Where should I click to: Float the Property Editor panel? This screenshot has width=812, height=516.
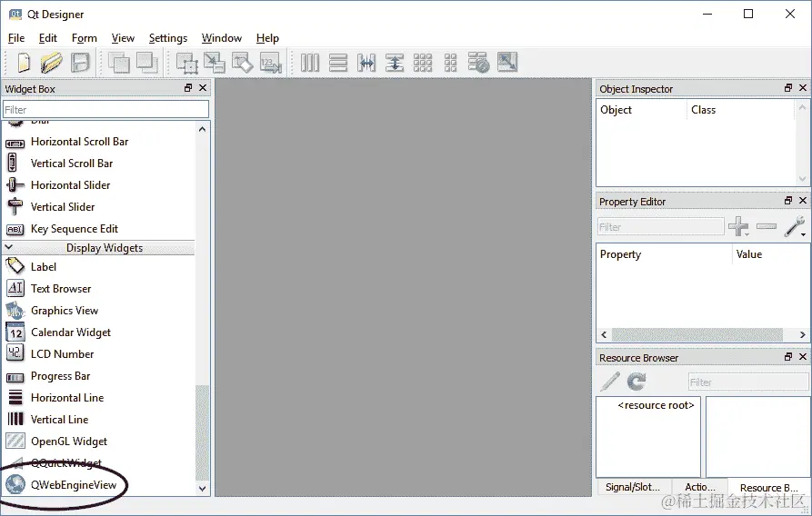coord(788,200)
